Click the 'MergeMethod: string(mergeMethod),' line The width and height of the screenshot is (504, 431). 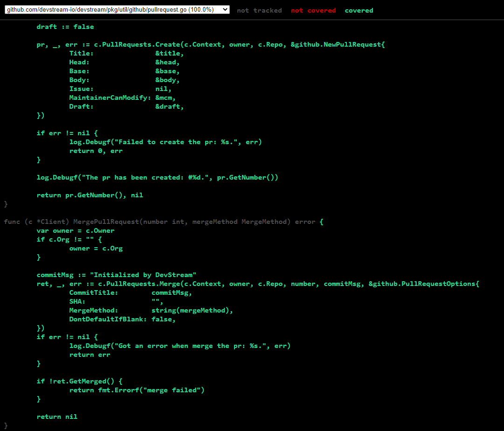(151, 310)
